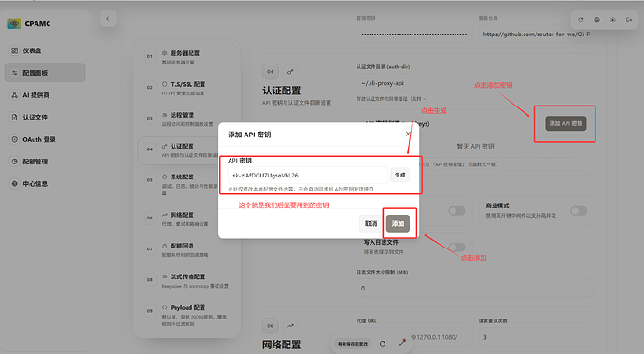Click the 添加 API 密钥 dialog title

pos(249,135)
